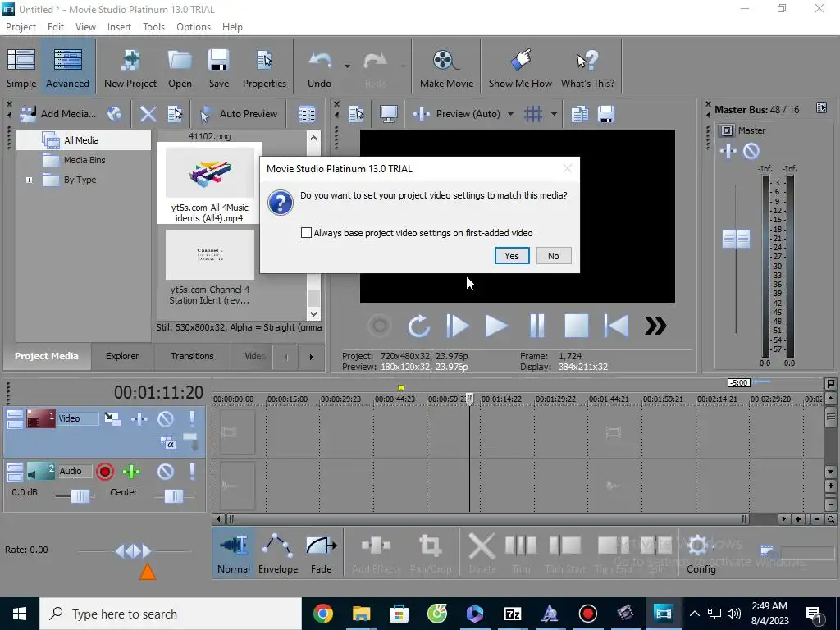The image size is (840, 630).
Task: Select Normal edit tool
Action: pos(234,554)
